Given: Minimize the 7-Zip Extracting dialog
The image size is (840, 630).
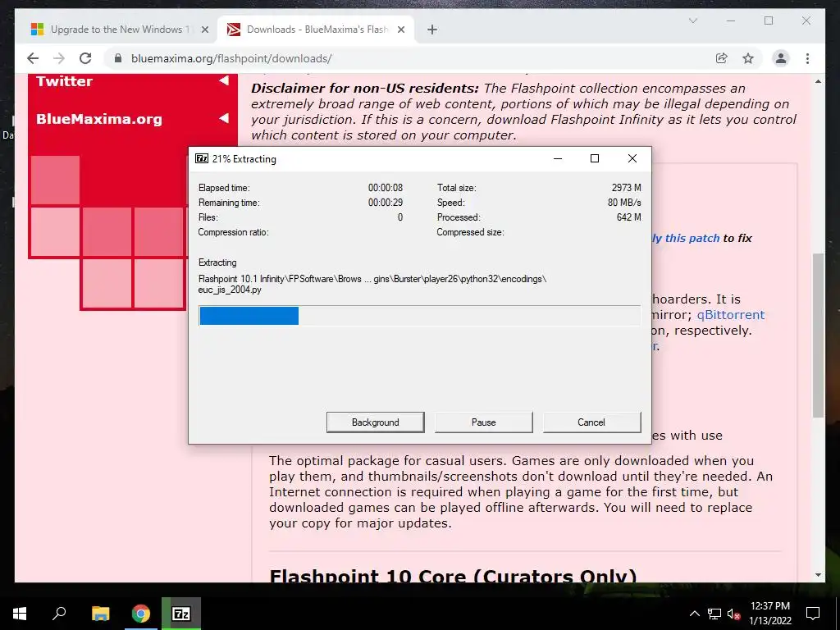Looking at the screenshot, I should pyautogui.click(x=558, y=158).
